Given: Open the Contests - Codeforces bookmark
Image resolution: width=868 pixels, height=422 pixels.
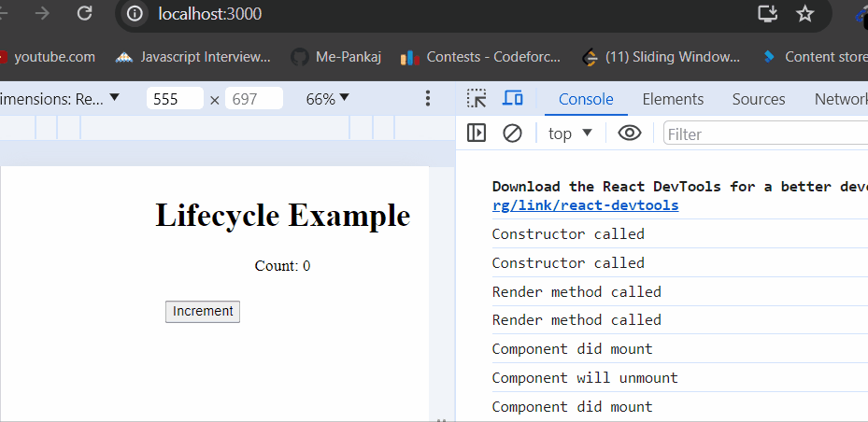Looking at the screenshot, I should tap(480, 57).
